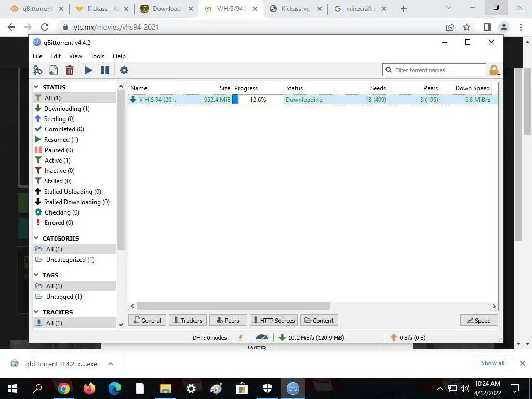
Task: Open the Chrome tab search chevron
Action: (x=448, y=8)
